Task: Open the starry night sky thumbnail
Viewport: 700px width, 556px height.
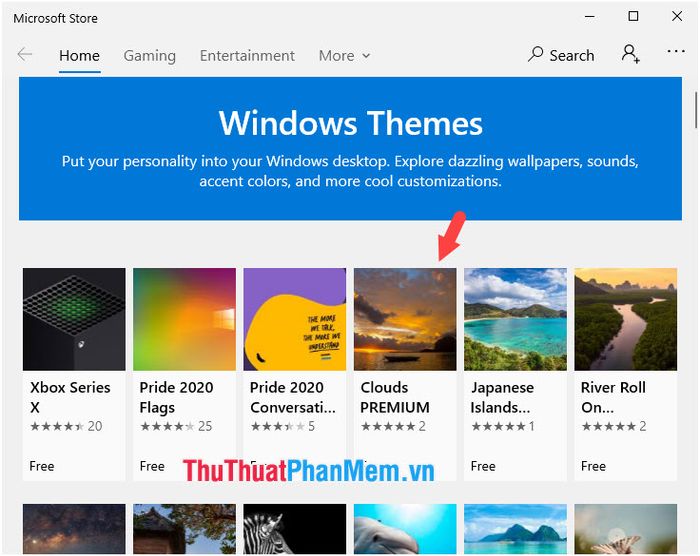Action: (74, 529)
